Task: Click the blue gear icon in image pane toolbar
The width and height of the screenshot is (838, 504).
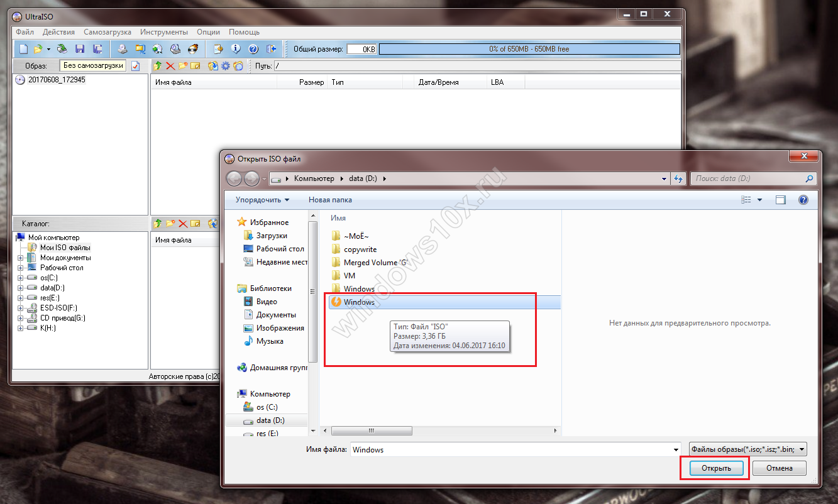Action: [225, 65]
